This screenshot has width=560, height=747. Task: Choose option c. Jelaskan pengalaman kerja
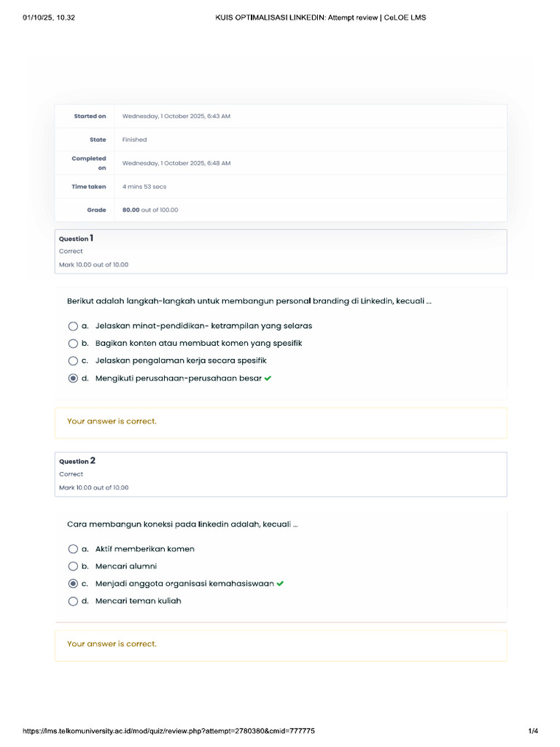point(73,361)
